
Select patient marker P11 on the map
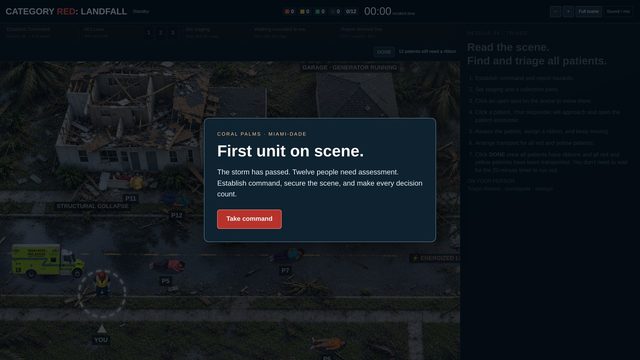point(131,198)
